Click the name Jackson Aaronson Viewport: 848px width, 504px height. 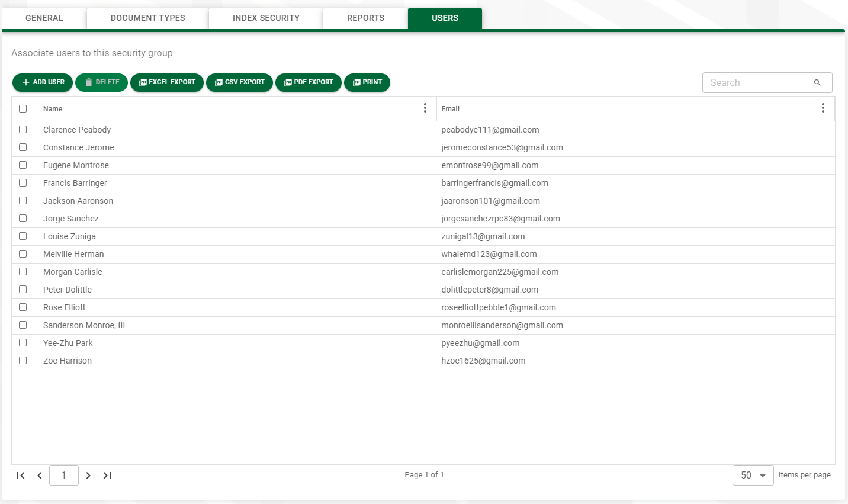(x=78, y=201)
